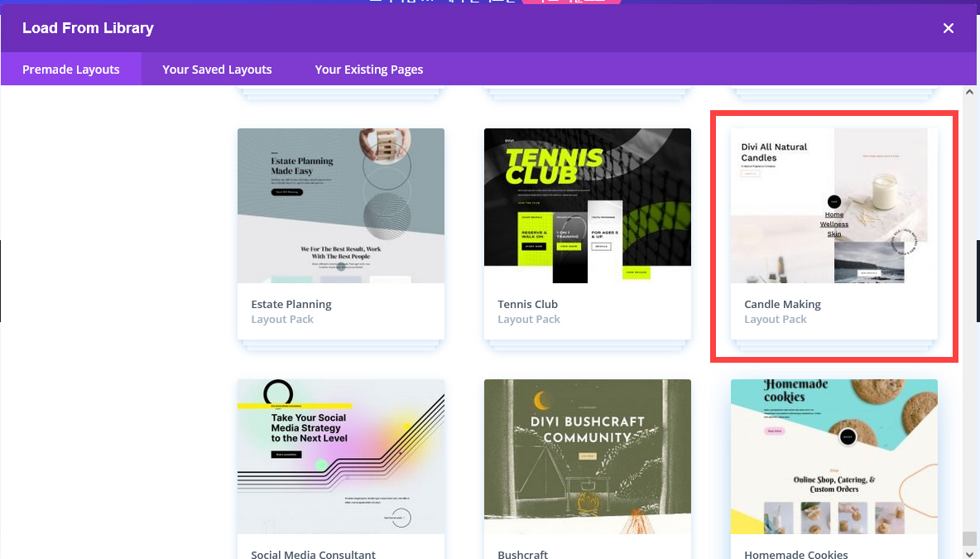Viewport: 980px width, 559px height.
Task: Click the red-highlighted Candle Making card
Action: 833,236
